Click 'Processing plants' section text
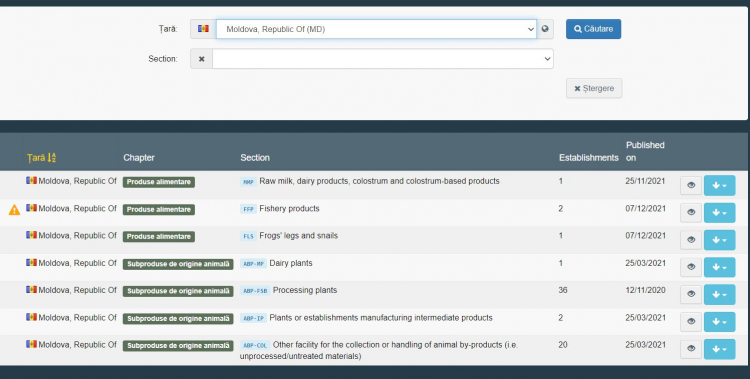The image size is (750, 379). click(305, 290)
